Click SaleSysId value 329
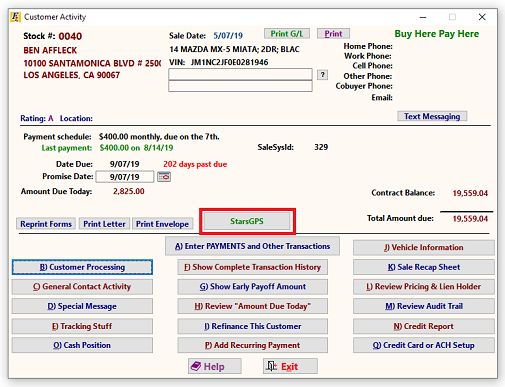The image size is (505, 387). 321,147
